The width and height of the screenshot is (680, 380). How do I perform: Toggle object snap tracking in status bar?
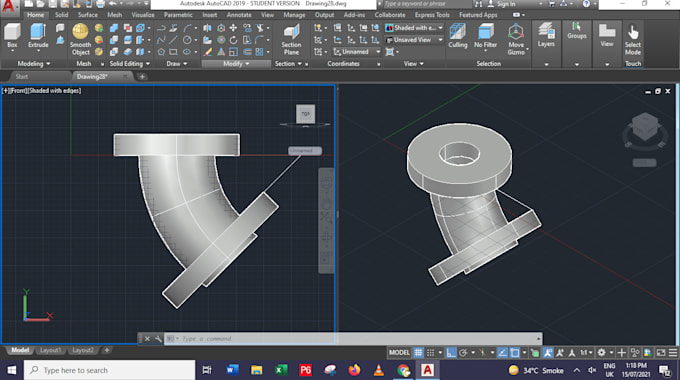502,353
